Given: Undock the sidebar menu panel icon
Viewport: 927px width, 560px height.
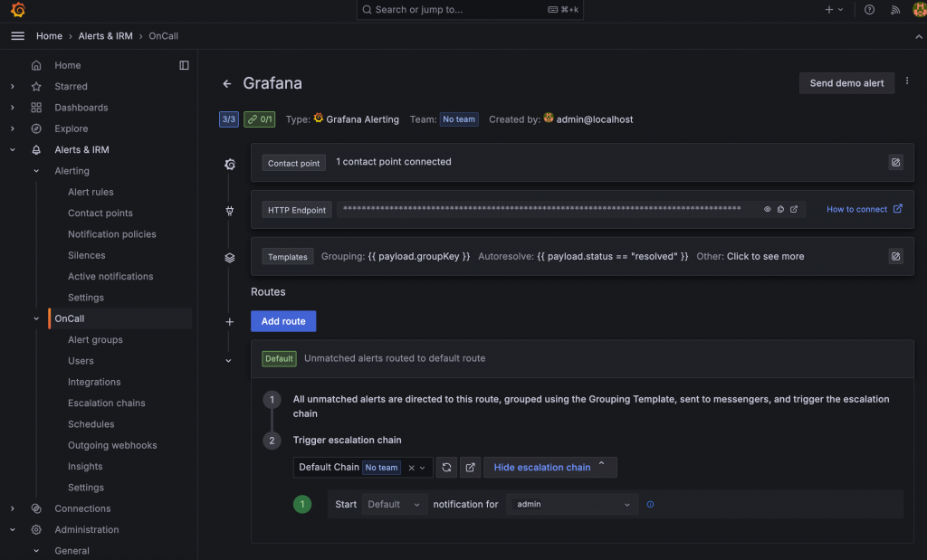Looking at the screenshot, I should pos(184,65).
